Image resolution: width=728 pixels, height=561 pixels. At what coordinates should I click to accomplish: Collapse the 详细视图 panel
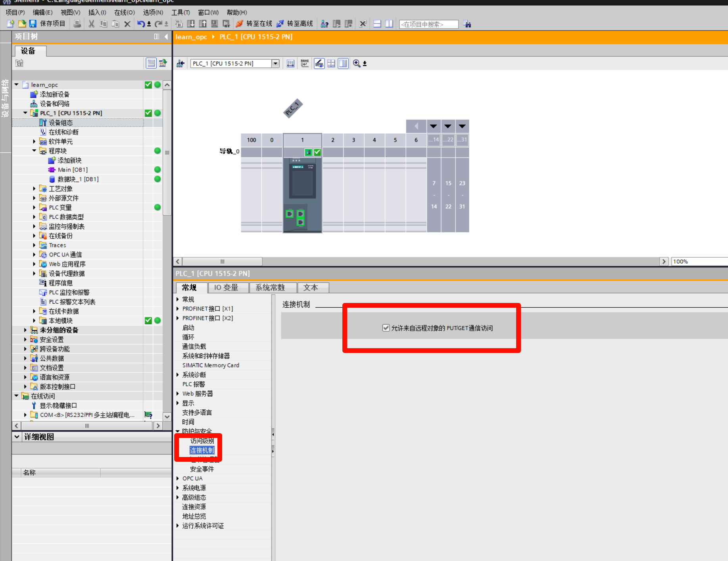(17, 437)
